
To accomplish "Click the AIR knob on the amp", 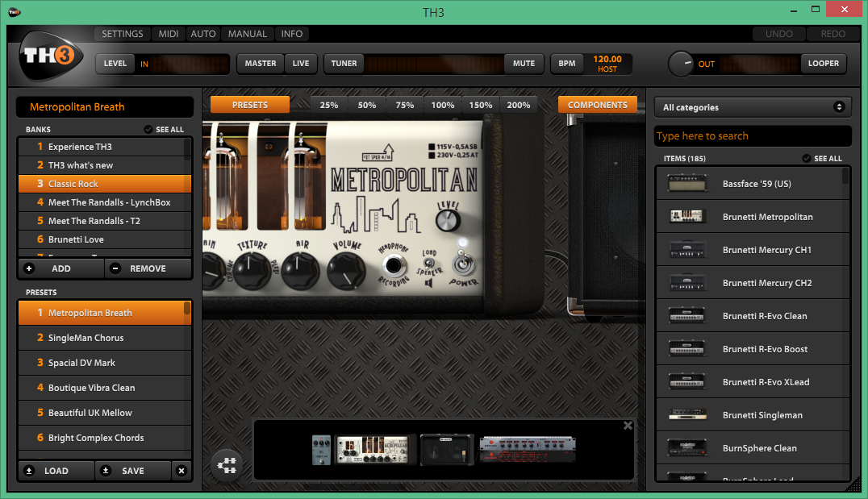I will (x=300, y=271).
